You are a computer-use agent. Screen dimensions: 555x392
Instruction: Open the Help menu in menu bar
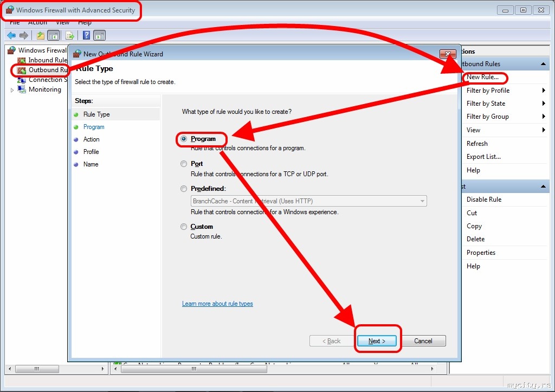85,22
